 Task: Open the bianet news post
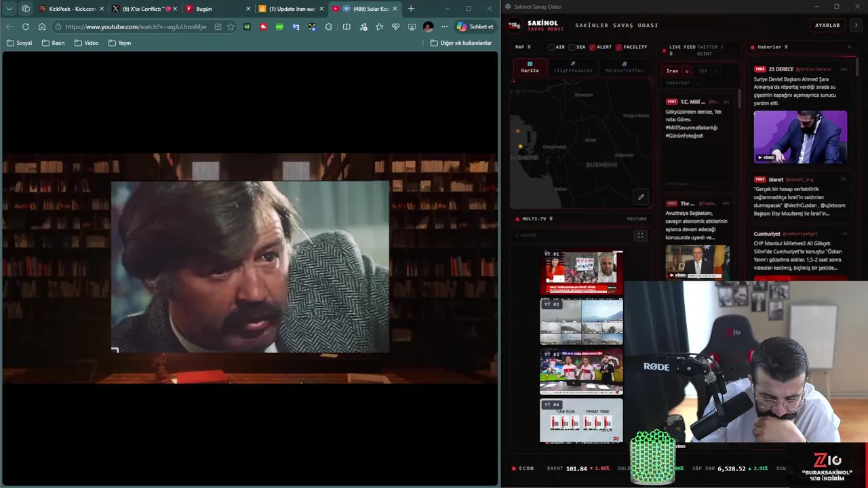click(x=800, y=197)
